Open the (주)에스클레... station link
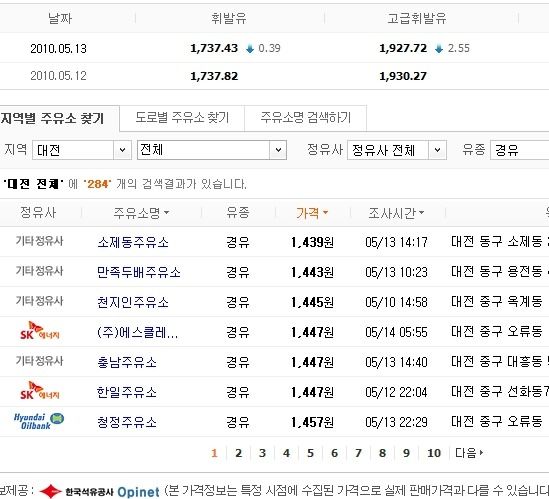 138,332
